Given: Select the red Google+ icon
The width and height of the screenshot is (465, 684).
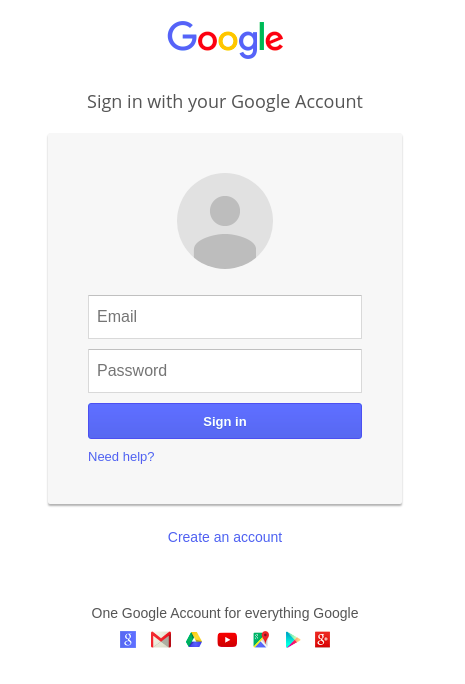Looking at the screenshot, I should [322, 640].
